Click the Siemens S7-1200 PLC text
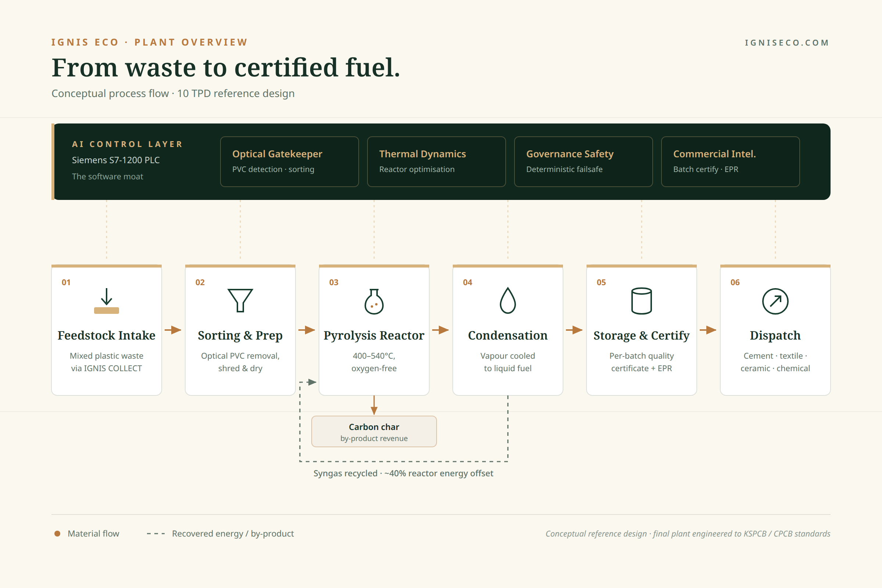Image resolution: width=882 pixels, height=588 pixels. (x=116, y=160)
